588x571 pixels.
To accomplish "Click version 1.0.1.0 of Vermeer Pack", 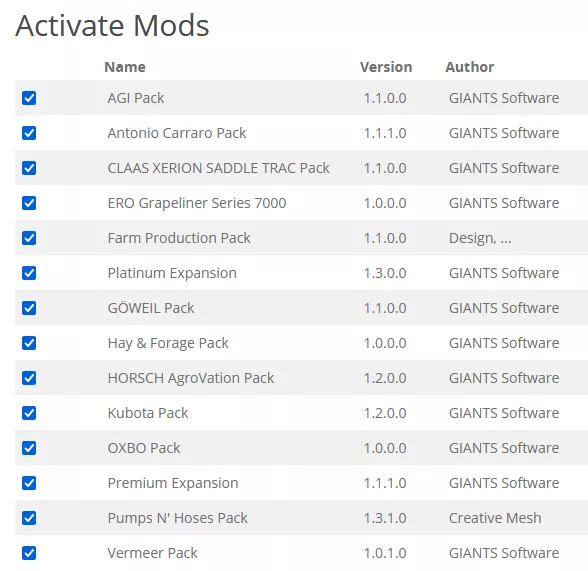I will point(385,553).
